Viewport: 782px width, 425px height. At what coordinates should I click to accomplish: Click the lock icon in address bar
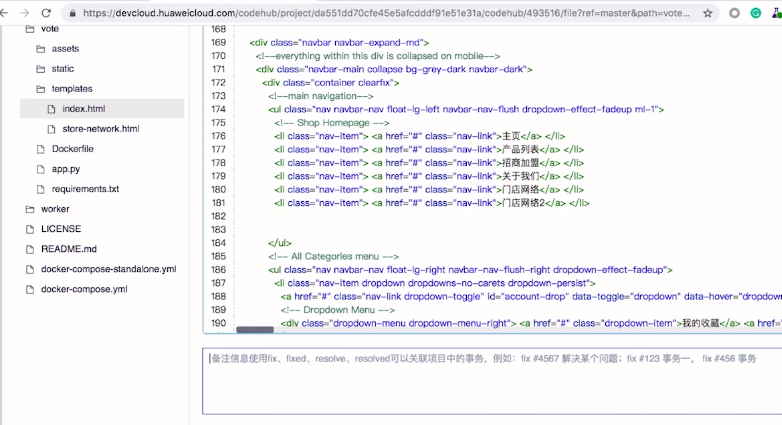pyautogui.click(x=73, y=13)
